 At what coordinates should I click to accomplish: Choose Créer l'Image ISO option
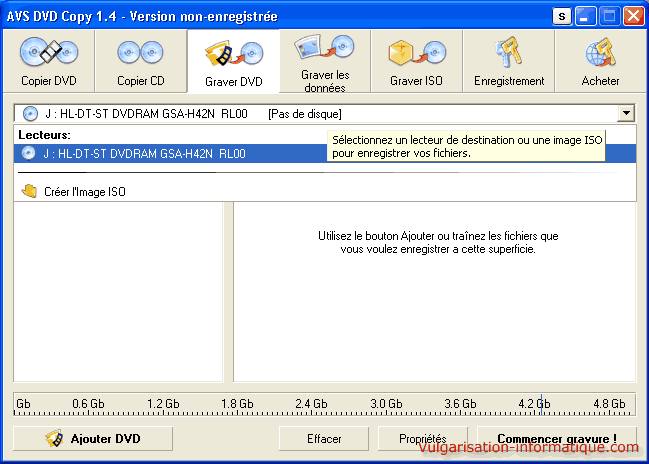[x=325, y=191]
